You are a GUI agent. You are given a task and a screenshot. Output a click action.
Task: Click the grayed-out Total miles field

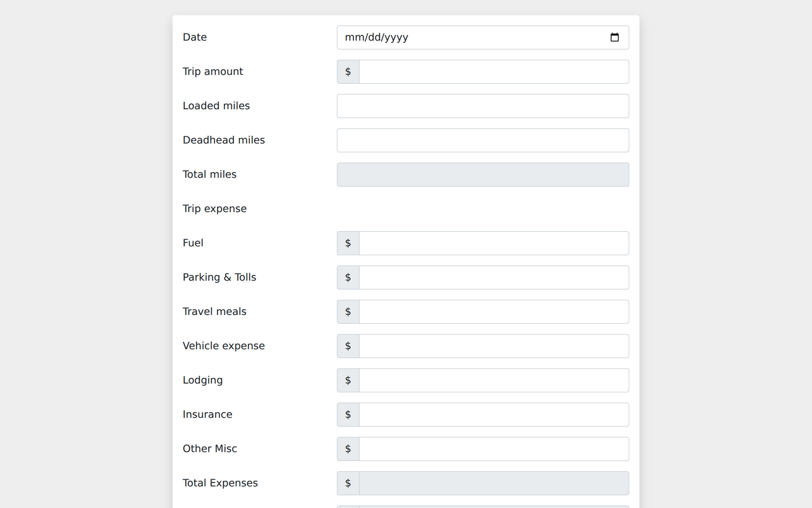pos(483,175)
